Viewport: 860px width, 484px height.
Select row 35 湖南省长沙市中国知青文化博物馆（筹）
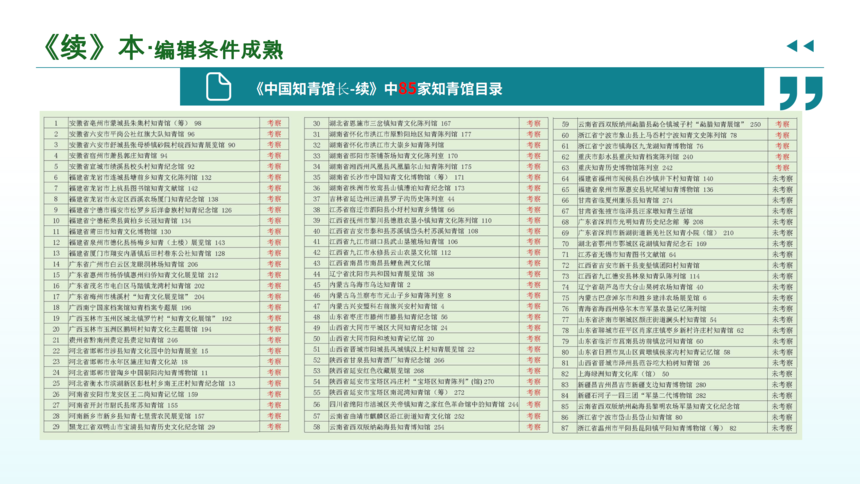(x=426, y=177)
